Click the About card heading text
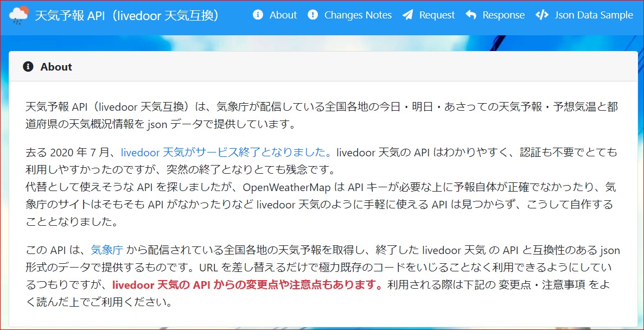 [x=56, y=67]
